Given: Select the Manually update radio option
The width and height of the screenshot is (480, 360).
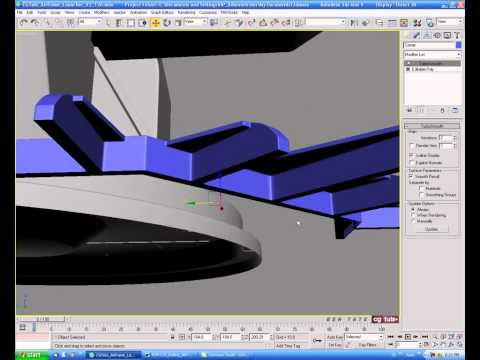Looking at the screenshot, I should (414, 221).
